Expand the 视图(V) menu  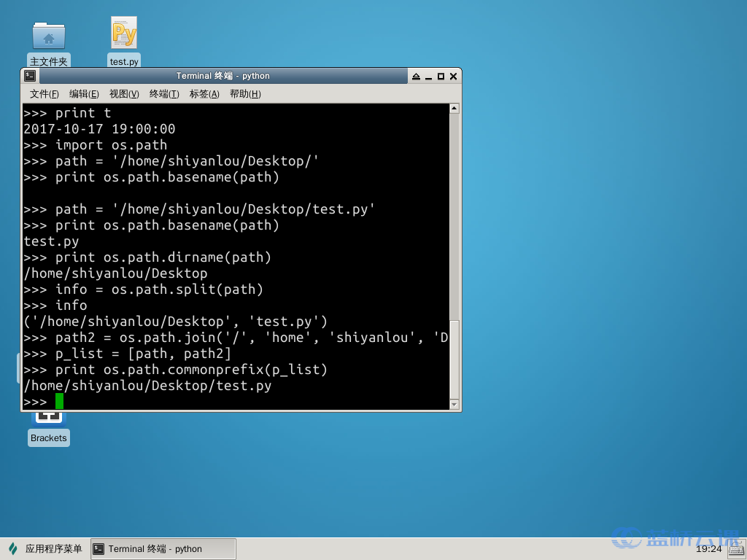pos(124,94)
